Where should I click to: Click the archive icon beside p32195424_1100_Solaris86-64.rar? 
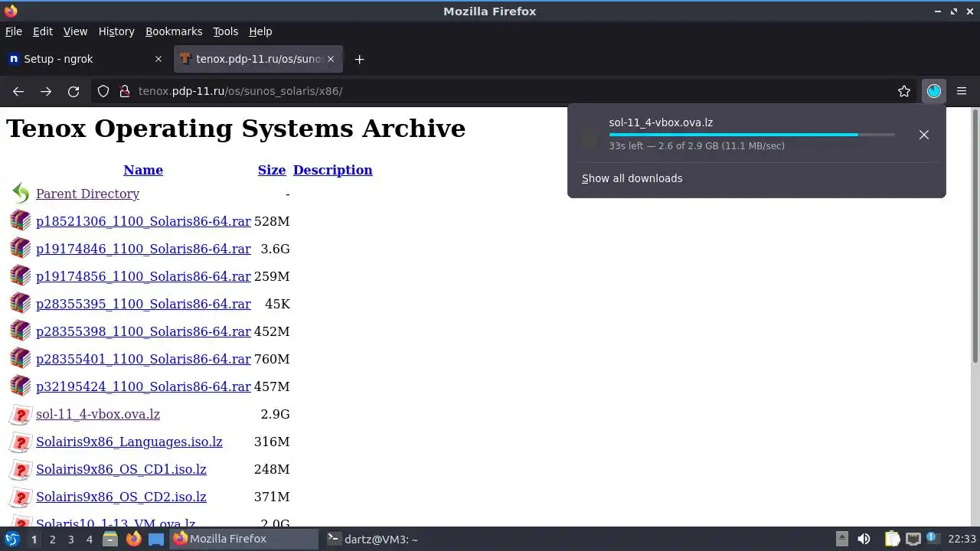point(21,386)
